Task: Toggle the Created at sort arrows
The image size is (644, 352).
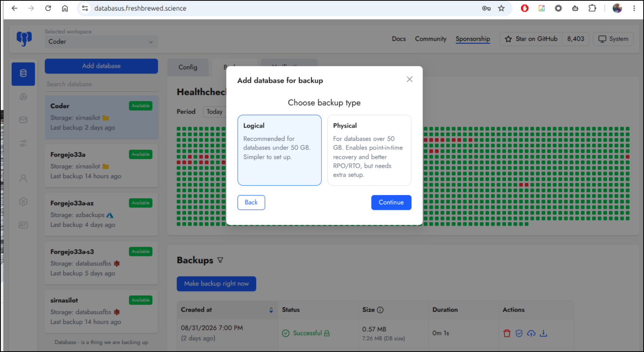Action: (x=271, y=310)
